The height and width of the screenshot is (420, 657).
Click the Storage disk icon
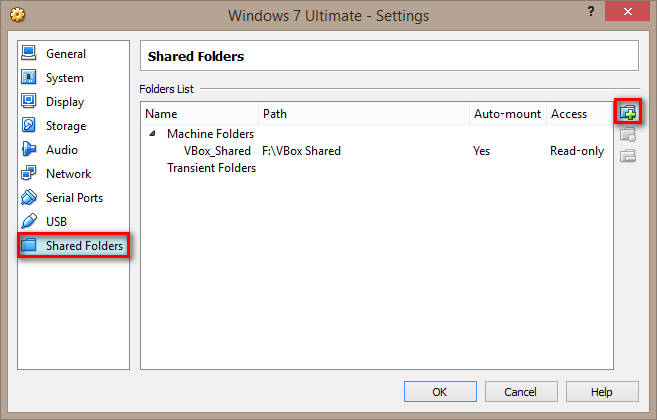[x=28, y=125]
